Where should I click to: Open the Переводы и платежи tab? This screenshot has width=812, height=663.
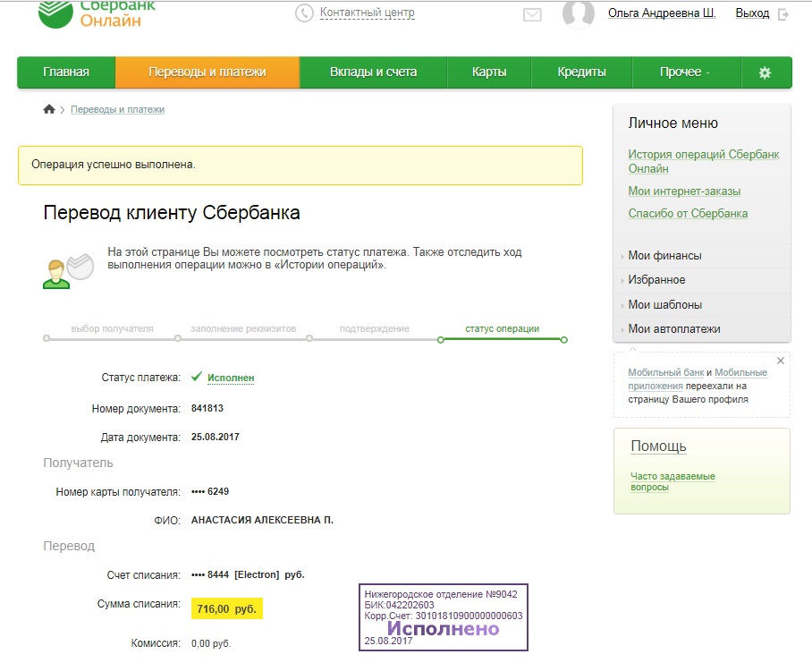point(207,72)
